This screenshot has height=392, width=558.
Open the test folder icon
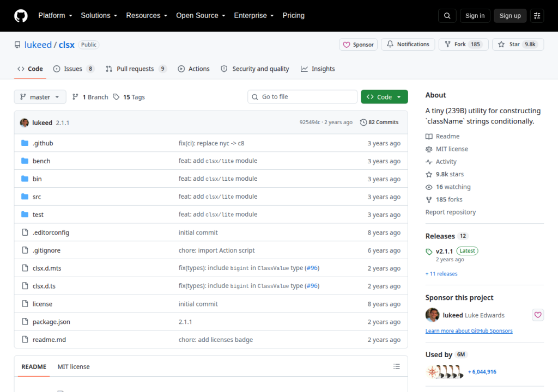point(25,214)
